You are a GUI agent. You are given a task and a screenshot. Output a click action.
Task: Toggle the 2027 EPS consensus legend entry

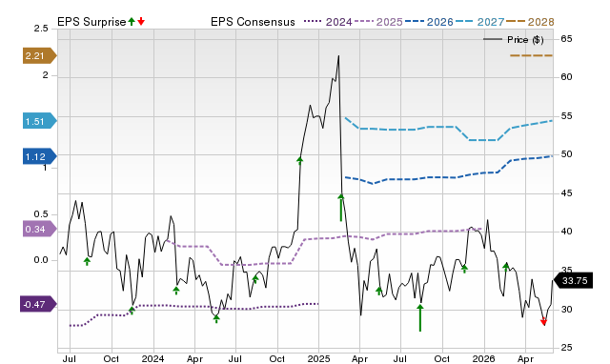point(479,22)
